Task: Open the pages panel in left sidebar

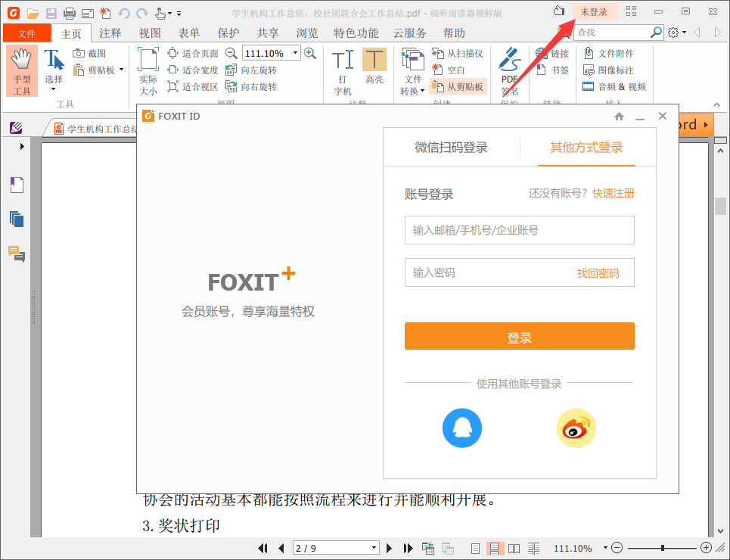Action: 17,219
